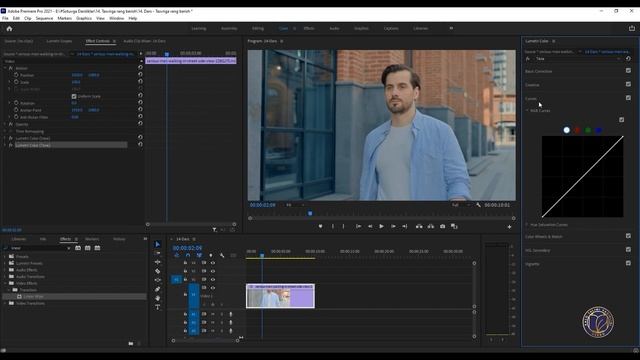Open the Window menu
Image resolution: width=640 pixels, height=360 pixels.
[116, 18]
